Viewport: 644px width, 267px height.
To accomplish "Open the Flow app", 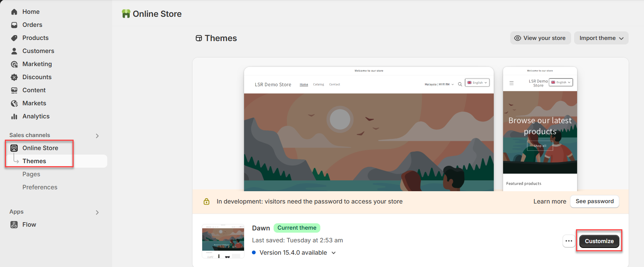I will 29,225.
